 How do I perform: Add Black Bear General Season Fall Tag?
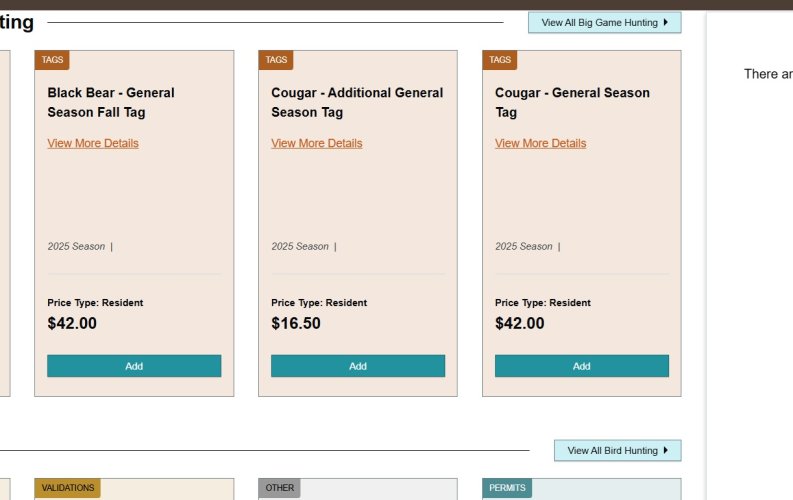(x=134, y=366)
